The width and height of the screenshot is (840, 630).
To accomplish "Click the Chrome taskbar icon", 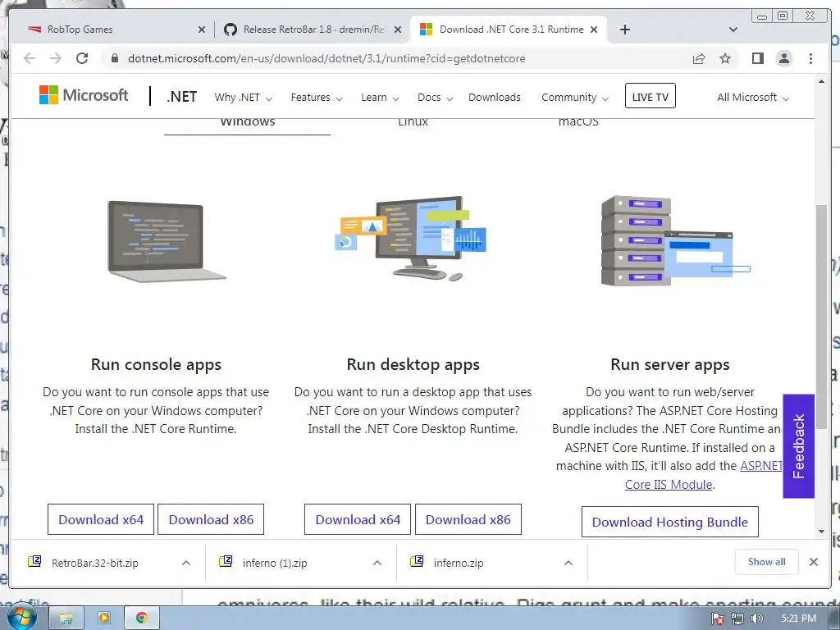I will pos(141,619).
